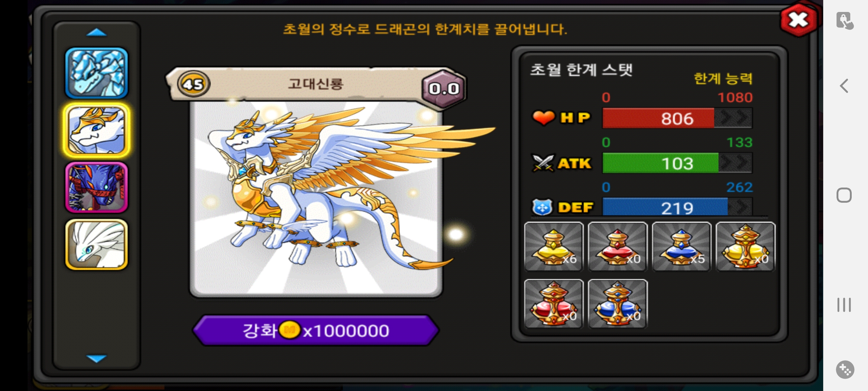868x391 pixels.
Task: Click the blue DEF bar showing 219
Action: click(677, 207)
